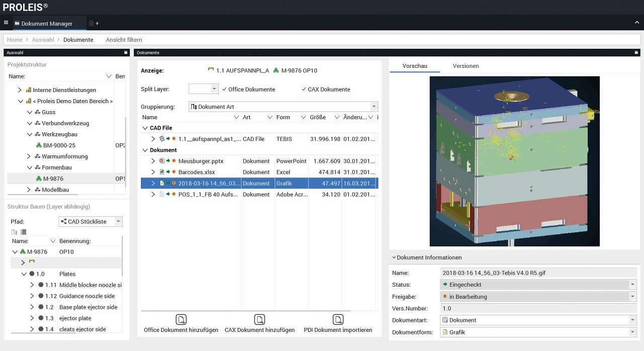The height and width of the screenshot is (351, 644).
Task: Click the Art column header
Action: click(247, 117)
